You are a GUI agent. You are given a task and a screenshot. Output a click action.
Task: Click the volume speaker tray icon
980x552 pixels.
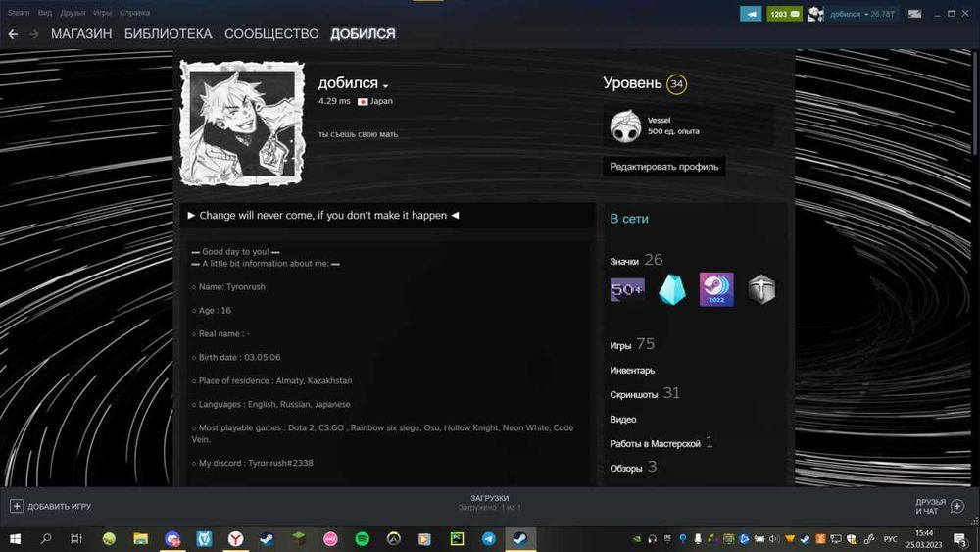click(x=774, y=539)
